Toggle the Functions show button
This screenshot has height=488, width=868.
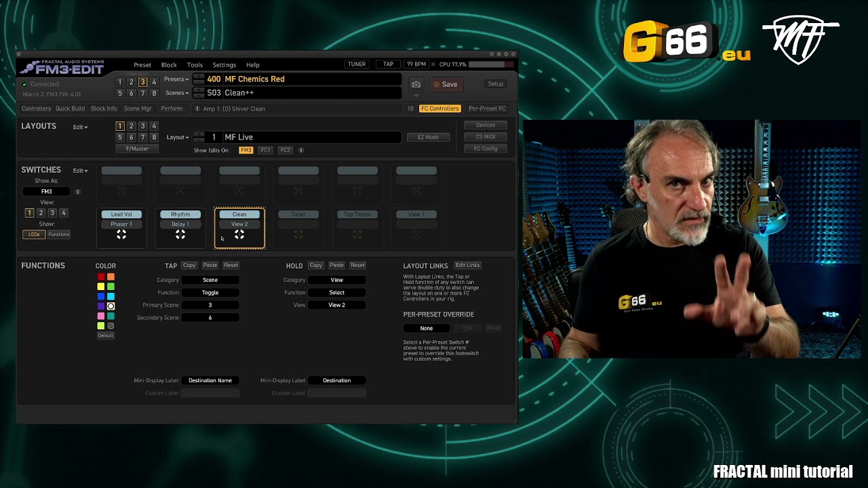click(x=58, y=235)
